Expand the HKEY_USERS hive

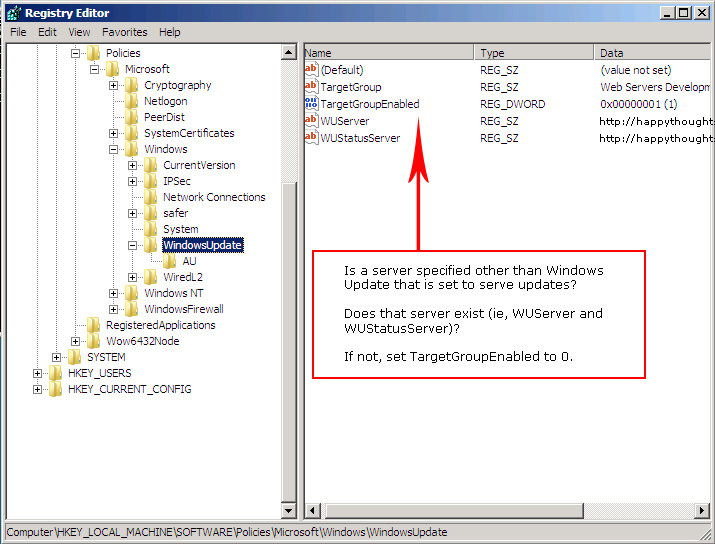point(37,373)
